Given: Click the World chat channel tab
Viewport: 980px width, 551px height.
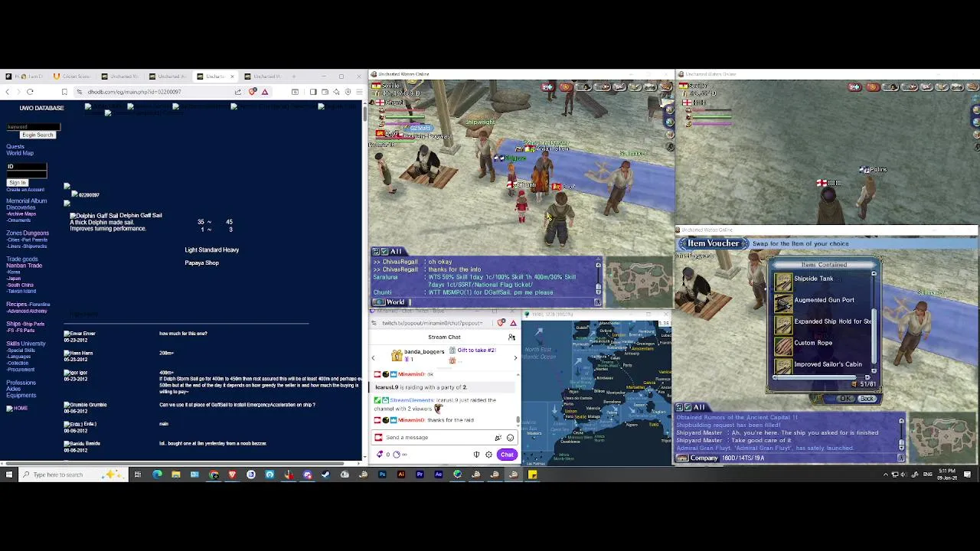Looking at the screenshot, I should coord(389,302).
